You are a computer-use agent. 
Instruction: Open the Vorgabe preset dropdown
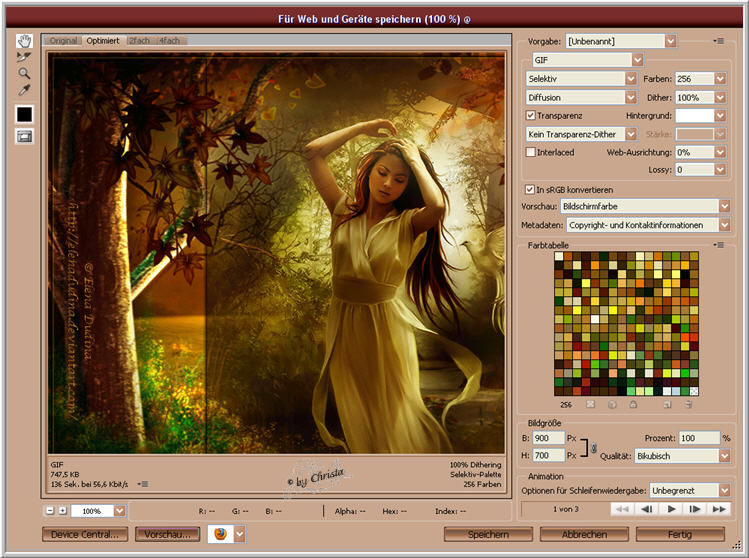[x=671, y=41]
